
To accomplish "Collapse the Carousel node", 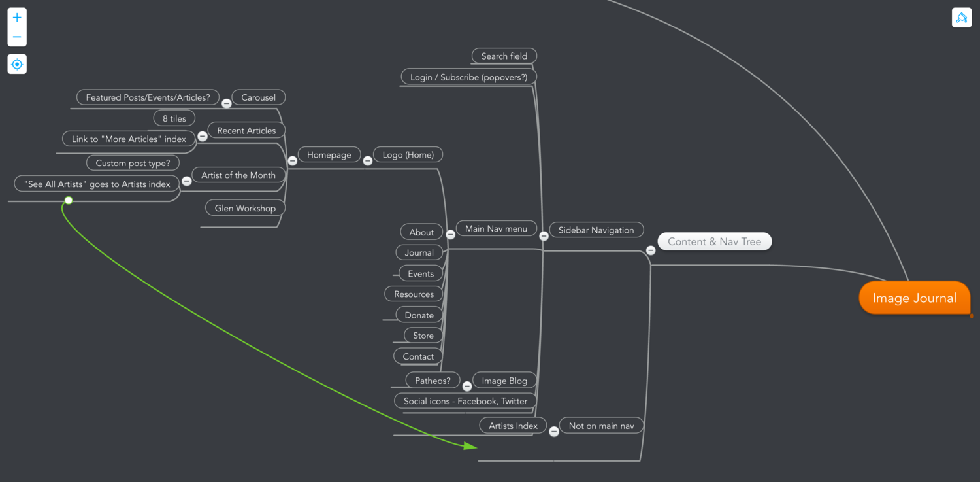I will tap(227, 103).
